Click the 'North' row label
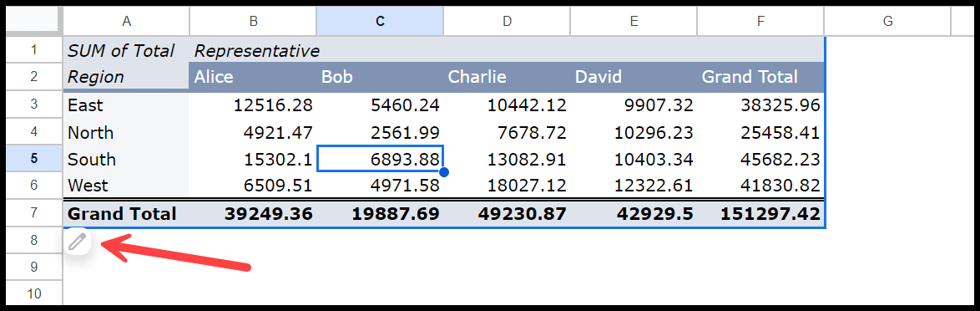 (x=126, y=132)
